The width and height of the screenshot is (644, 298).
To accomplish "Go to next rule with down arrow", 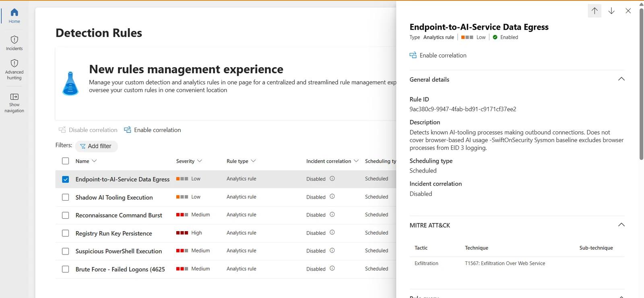I will point(611,11).
